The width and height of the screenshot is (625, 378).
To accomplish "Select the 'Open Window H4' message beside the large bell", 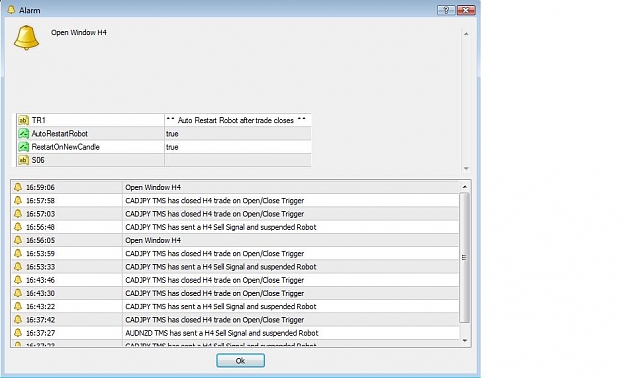I will [79, 33].
